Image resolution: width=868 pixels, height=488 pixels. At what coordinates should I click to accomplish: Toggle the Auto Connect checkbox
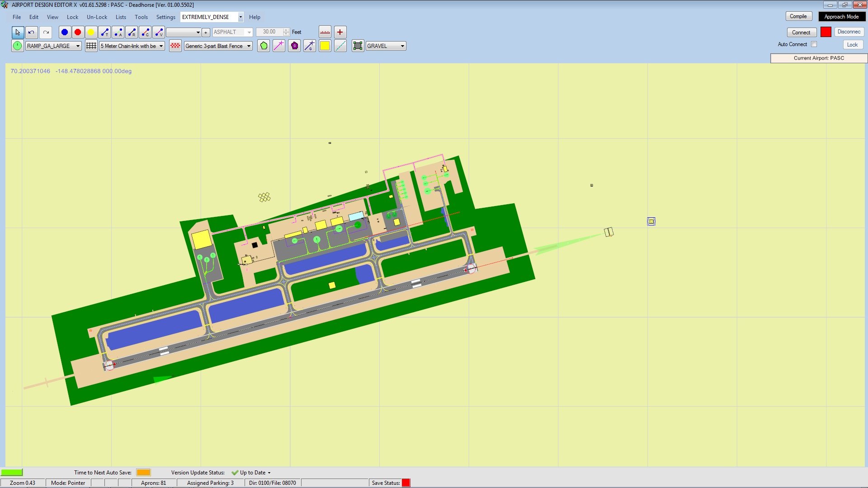pos(814,44)
